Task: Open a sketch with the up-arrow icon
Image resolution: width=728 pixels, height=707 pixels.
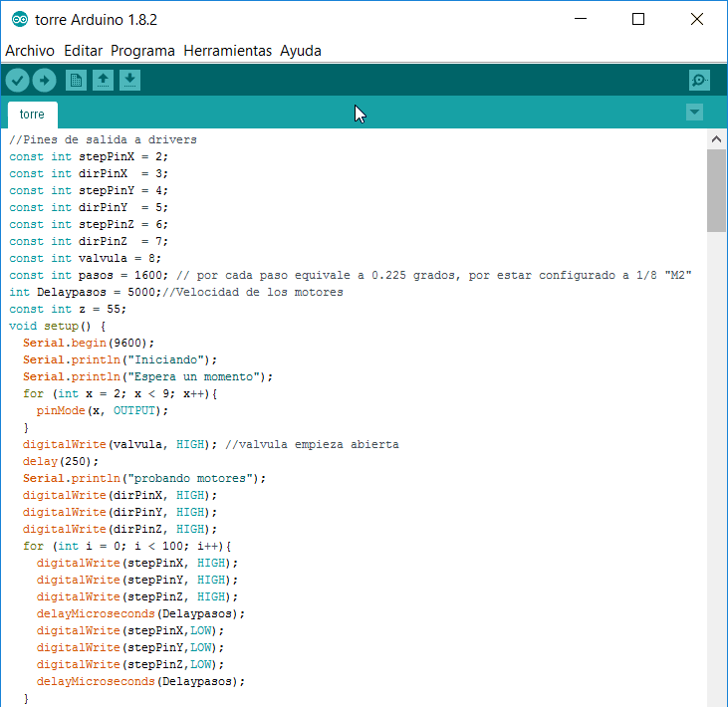Action: [x=103, y=81]
